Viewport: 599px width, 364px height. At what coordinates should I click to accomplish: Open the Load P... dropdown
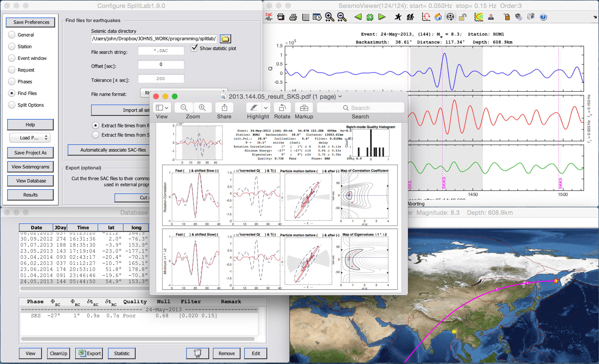coord(30,138)
